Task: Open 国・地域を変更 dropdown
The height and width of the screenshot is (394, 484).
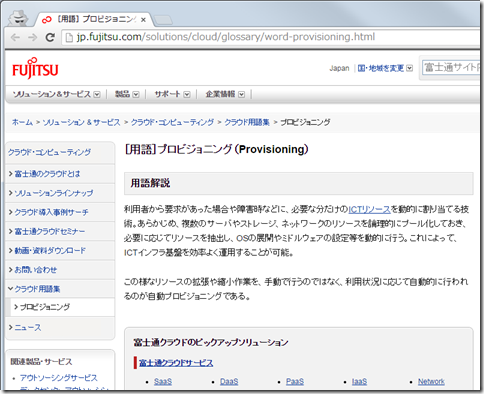Action: [385, 68]
